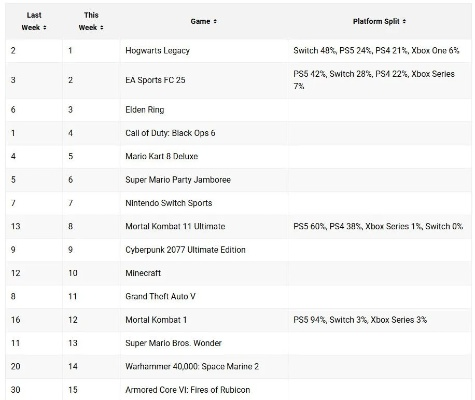This screenshot has width=475, height=400.
Task: Select Warhammer 40,000: Space Marine 2
Action: pos(192,366)
